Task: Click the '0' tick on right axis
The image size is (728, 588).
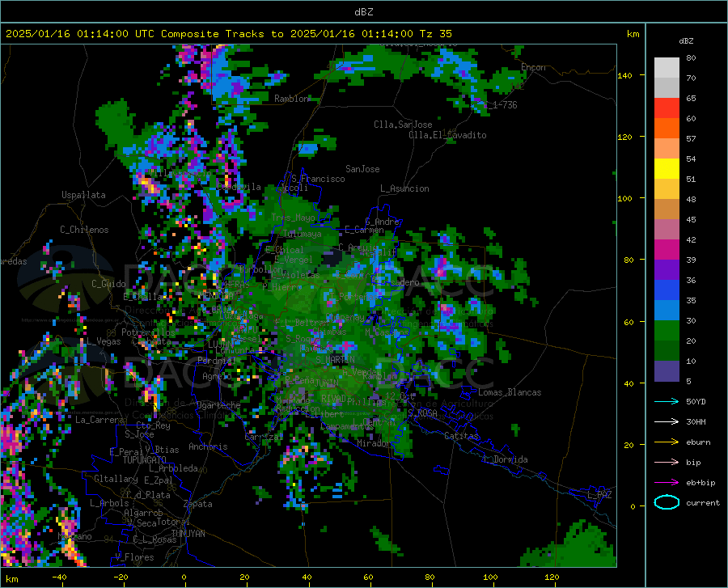Action: pyautogui.click(x=633, y=506)
